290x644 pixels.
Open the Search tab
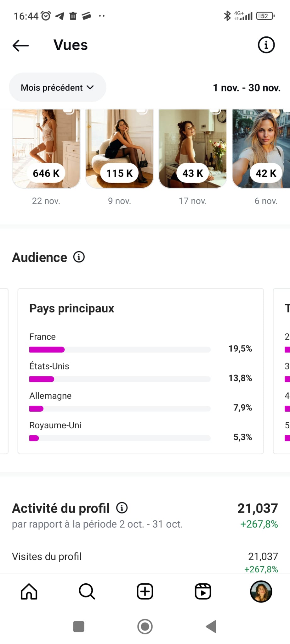tap(87, 591)
